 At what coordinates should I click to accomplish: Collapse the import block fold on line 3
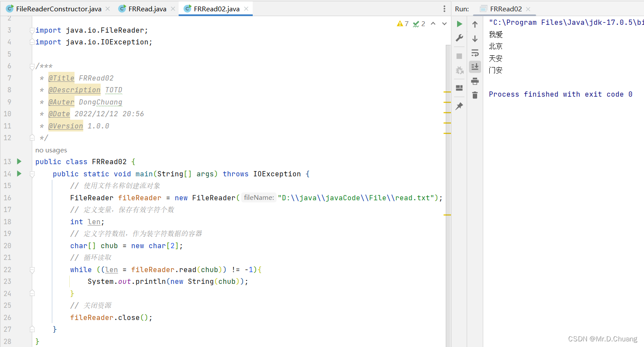[x=32, y=30]
